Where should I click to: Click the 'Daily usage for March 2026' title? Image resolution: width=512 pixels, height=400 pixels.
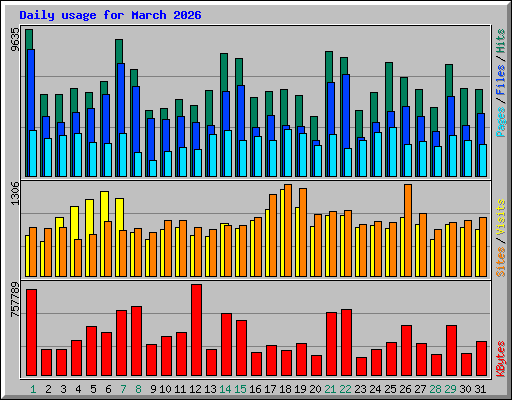110,16
